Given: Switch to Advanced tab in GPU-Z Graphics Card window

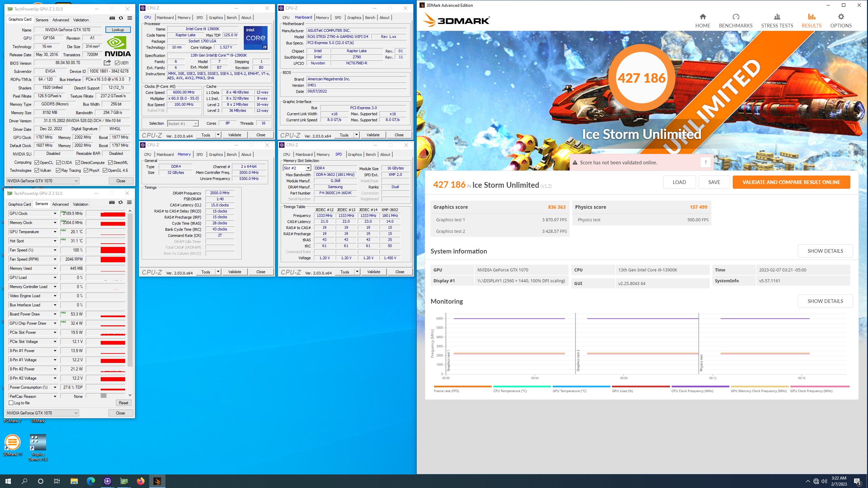Looking at the screenshot, I should [x=61, y=20].
